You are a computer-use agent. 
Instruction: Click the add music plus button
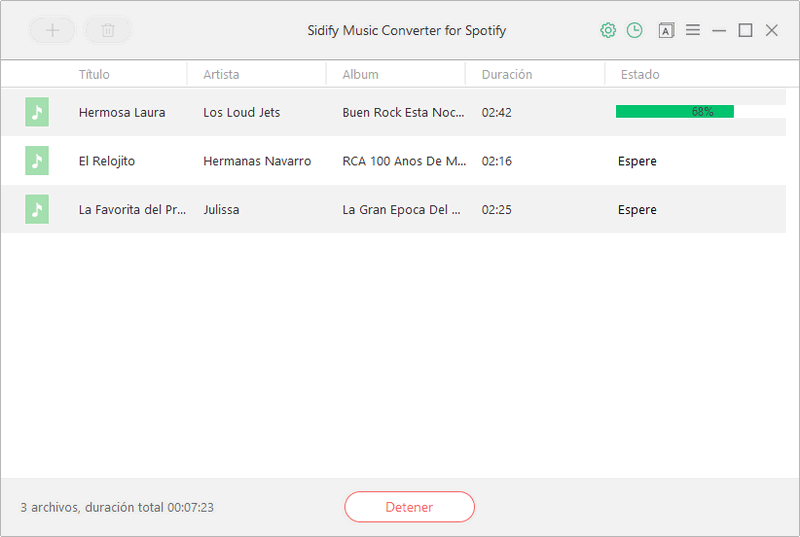pyautogui.click(x=52, y=30)
